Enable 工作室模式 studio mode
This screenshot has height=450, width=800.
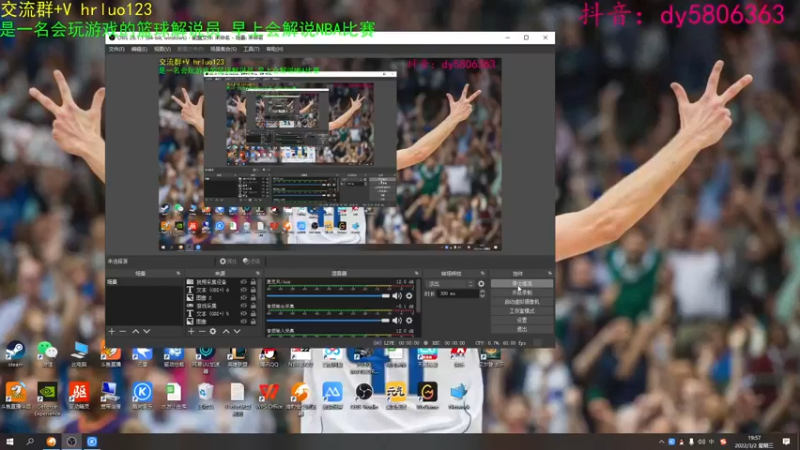tap(521, 311)
